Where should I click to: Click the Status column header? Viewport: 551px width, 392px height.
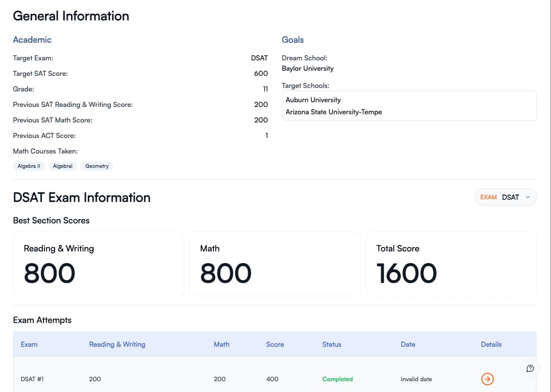(332, 344)
